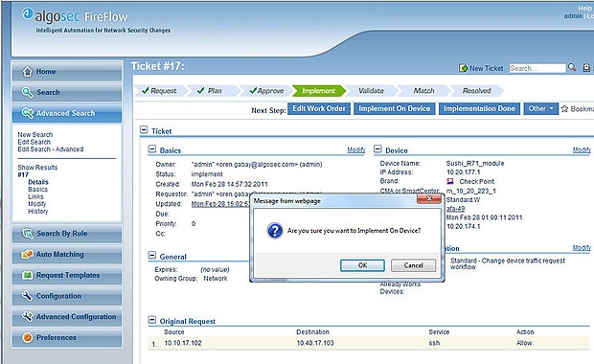Open the Show Results link
Screen dimensions: 594x364
coord(37,168)
